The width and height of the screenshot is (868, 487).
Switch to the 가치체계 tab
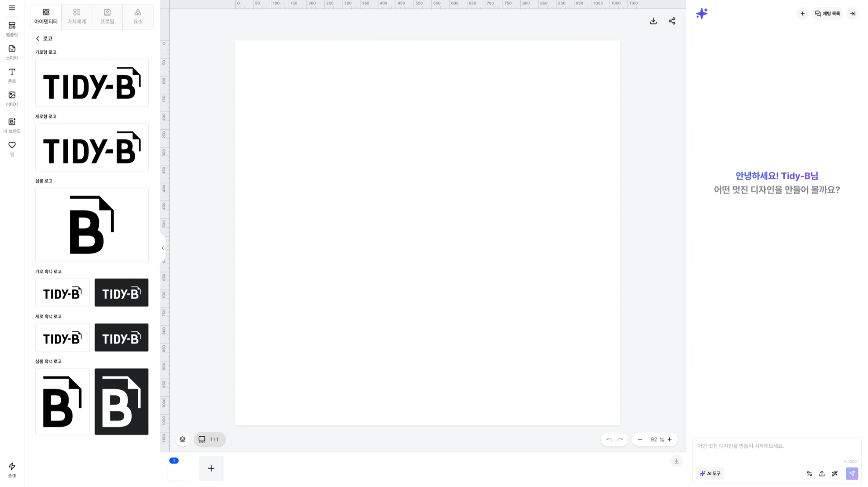pyautogui.click(x=76, y=16)
